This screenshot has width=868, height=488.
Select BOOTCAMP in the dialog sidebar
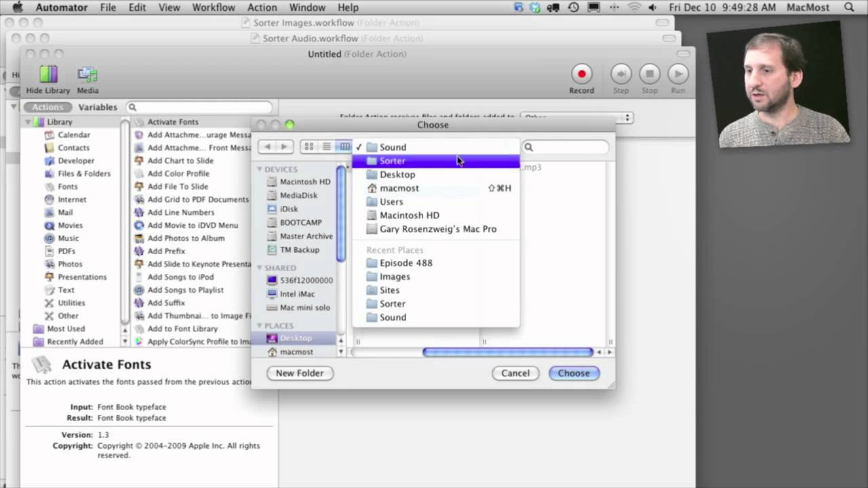point(300,222)
